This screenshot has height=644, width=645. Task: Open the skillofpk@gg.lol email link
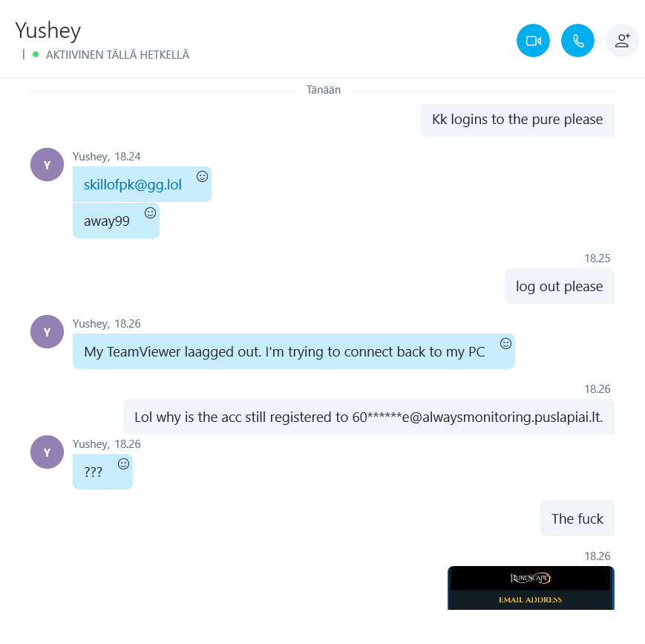[132, 185]
